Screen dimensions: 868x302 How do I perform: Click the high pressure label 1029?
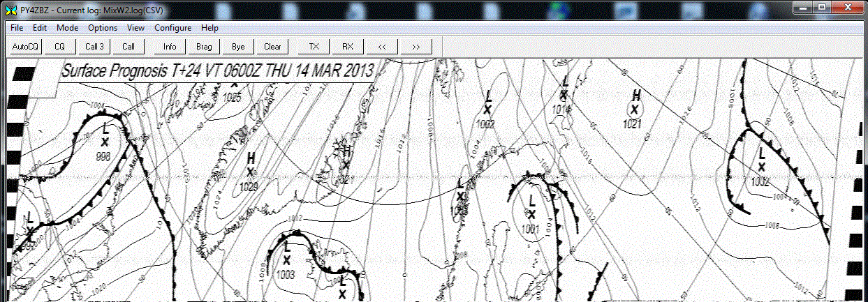pos(249,186)
